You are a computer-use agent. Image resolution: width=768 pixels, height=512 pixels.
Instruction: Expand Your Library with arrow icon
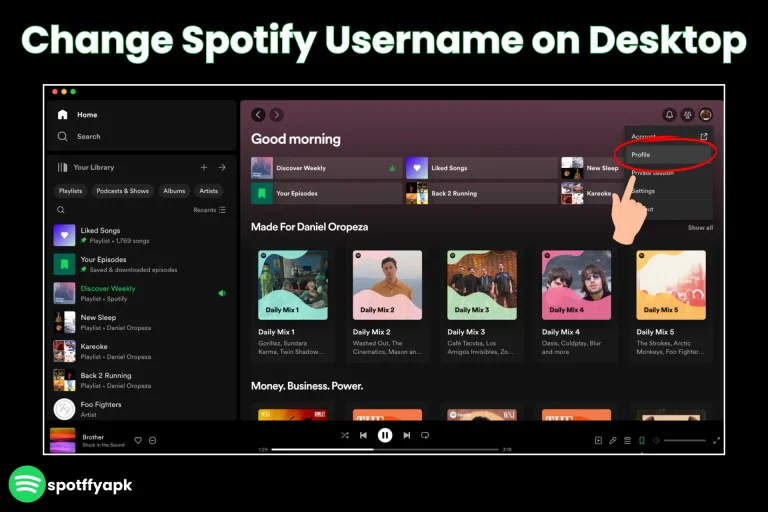tap(222, 167)
